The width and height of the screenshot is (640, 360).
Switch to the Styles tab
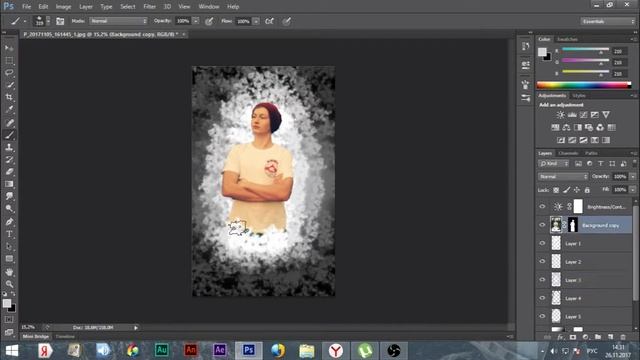[579, 96]
